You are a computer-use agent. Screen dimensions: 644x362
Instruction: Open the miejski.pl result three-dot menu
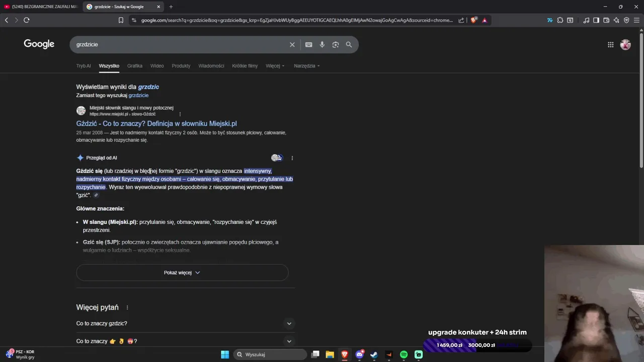click(x=180, y=114)
